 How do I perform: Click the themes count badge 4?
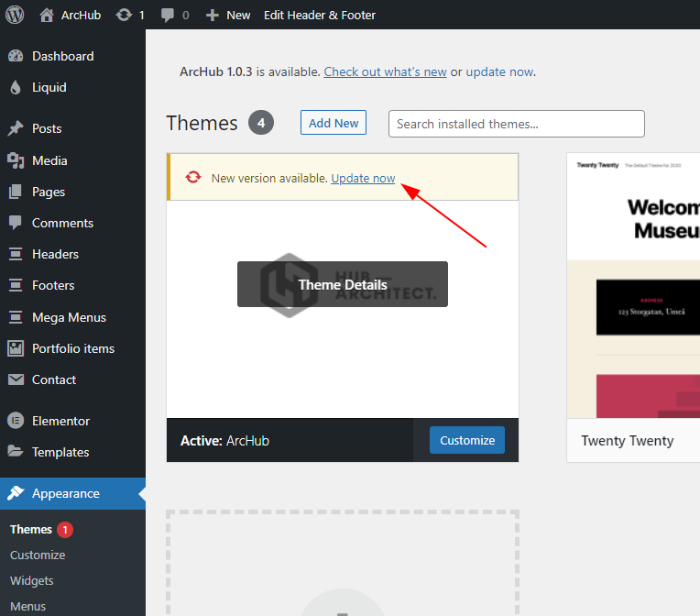point(261,123)
